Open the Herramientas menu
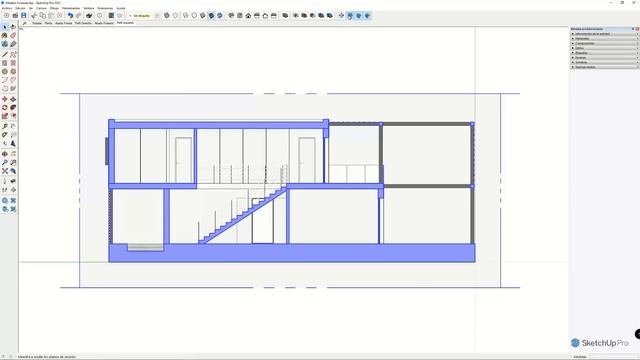Image resolution: width=640 pixels, height=360 pixels. click(x=71, y=8)
